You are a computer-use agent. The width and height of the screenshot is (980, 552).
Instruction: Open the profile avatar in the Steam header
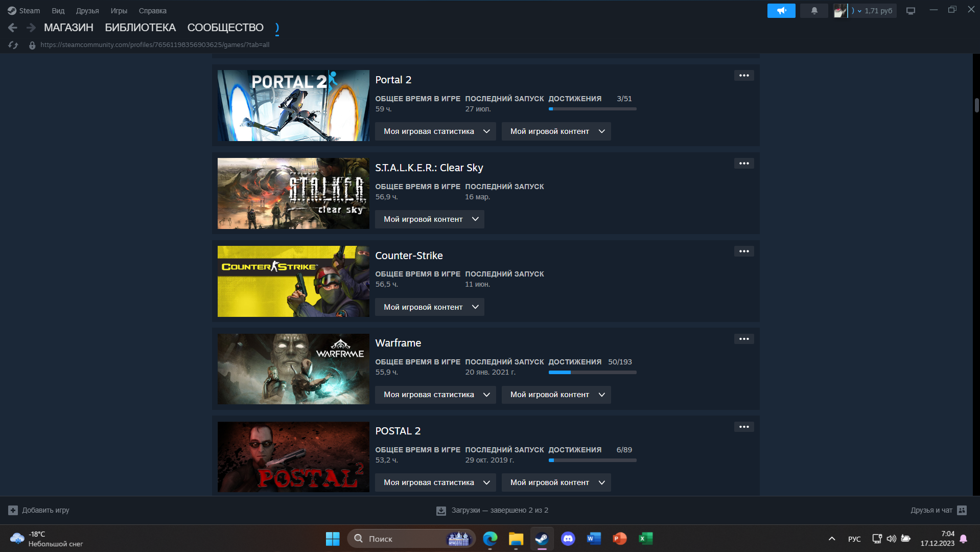pos(840,11)
